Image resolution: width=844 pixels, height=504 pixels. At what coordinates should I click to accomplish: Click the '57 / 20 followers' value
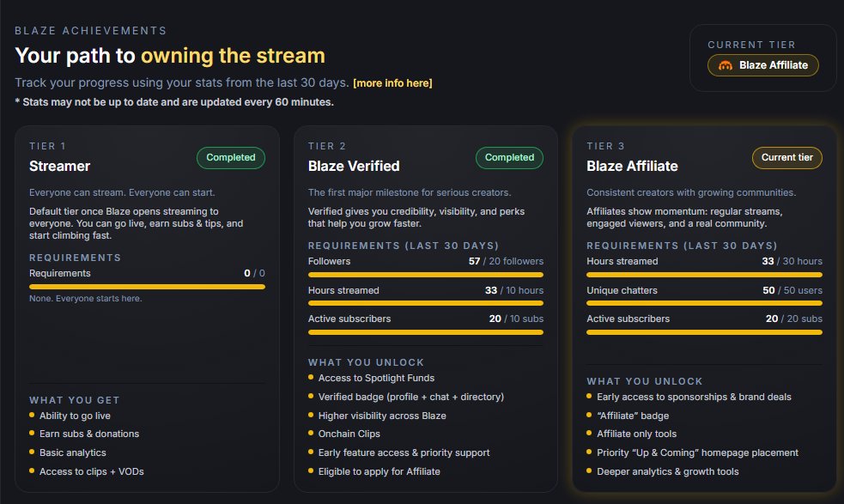(x=506, y=261)
